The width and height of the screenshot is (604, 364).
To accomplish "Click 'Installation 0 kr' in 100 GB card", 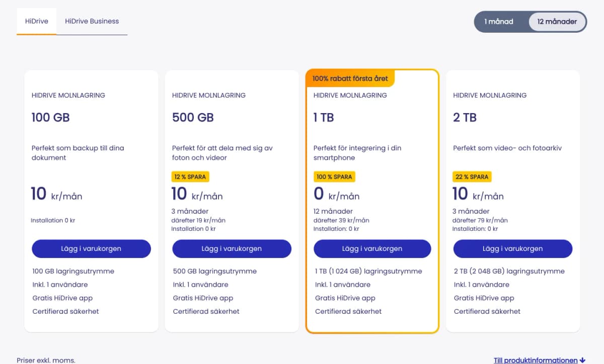I will click(x=53, y=220).
